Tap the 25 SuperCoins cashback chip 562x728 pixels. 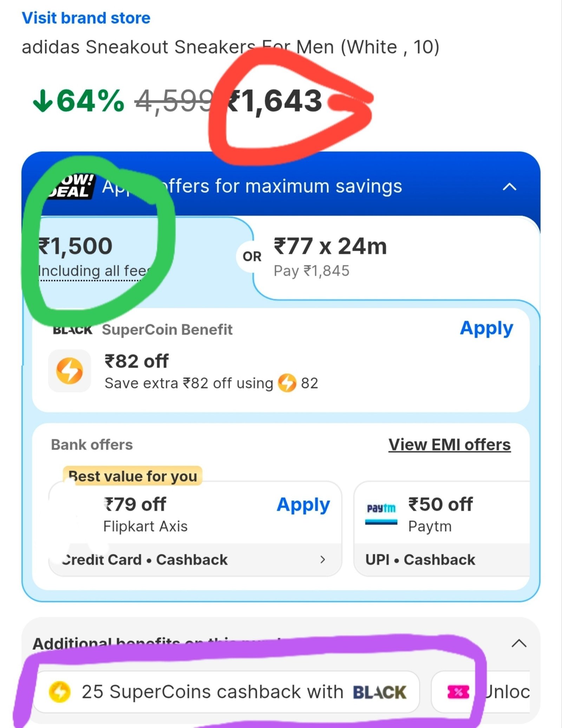click(227, 692)
